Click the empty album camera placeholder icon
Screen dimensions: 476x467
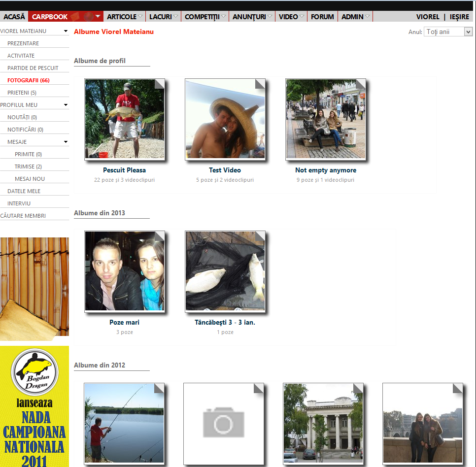click(224, 423)
